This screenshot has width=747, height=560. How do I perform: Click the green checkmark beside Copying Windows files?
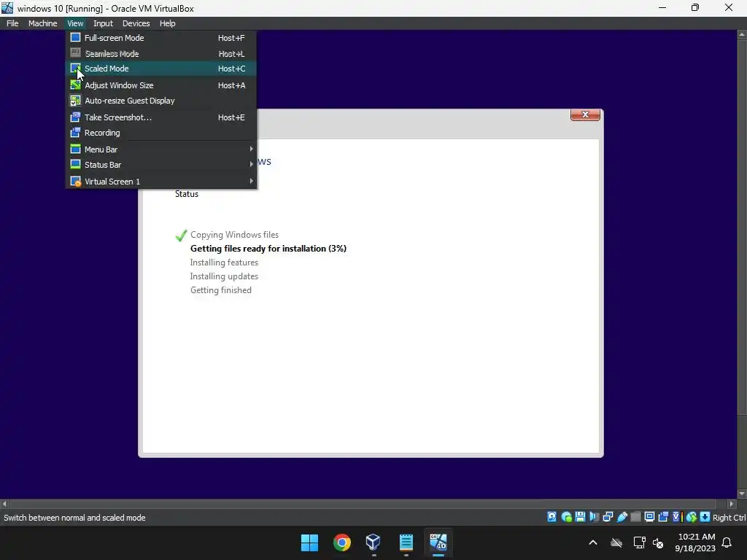pyautogui.click(x=181, y=236)
